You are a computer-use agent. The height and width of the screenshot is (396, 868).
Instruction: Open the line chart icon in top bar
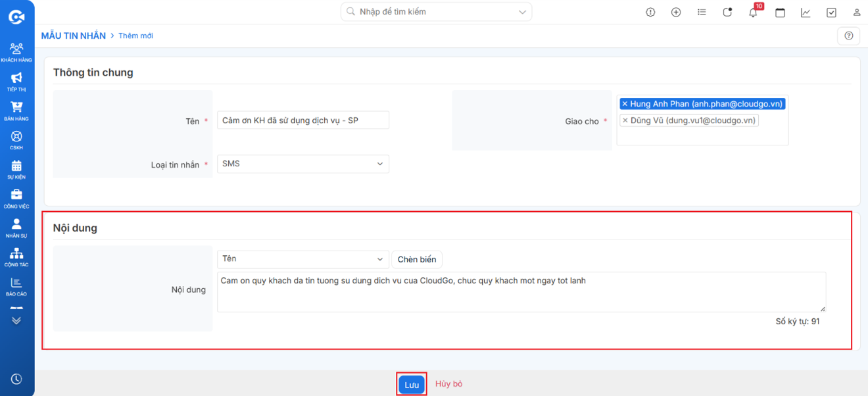tap(806, 12)
